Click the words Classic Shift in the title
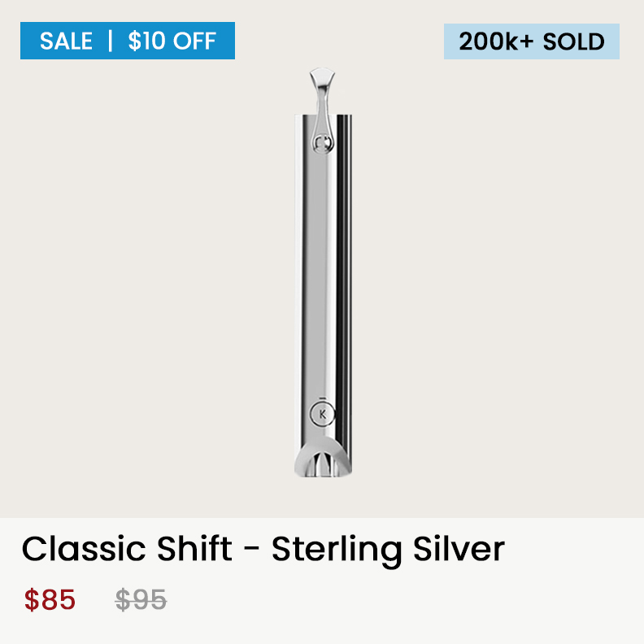 (127, 549)
